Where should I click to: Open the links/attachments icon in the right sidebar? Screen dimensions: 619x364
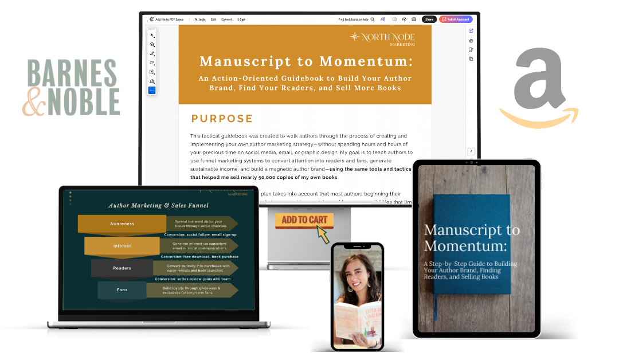(471, 41)
